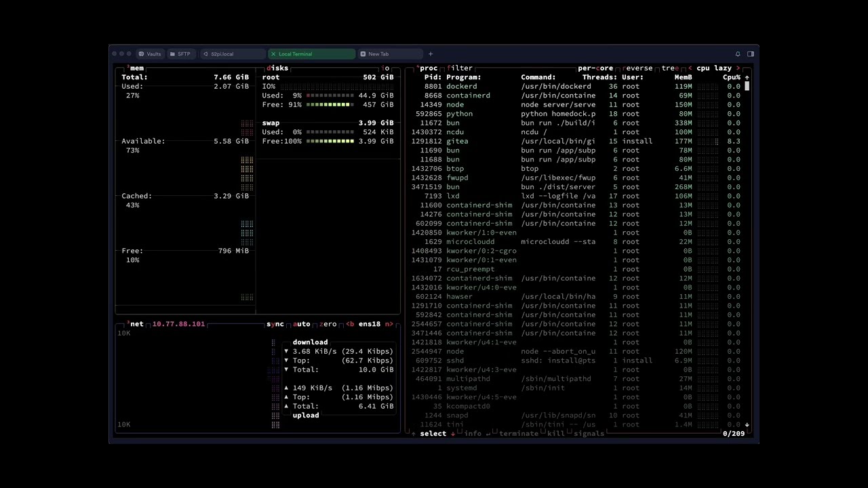This screenshot has height=488, width=868.
Task: Select the kcompactd0 process row
Action: [x=577, y=406]
